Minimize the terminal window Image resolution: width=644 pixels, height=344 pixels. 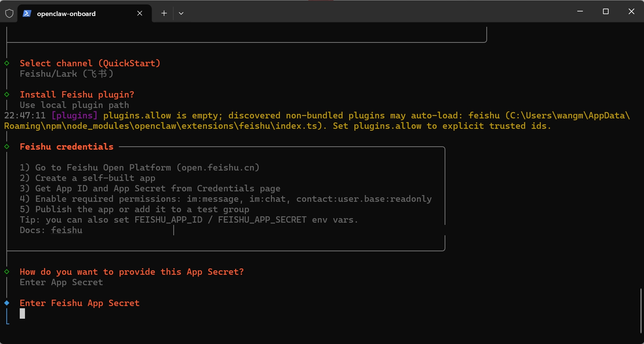(x=580, y=12)
